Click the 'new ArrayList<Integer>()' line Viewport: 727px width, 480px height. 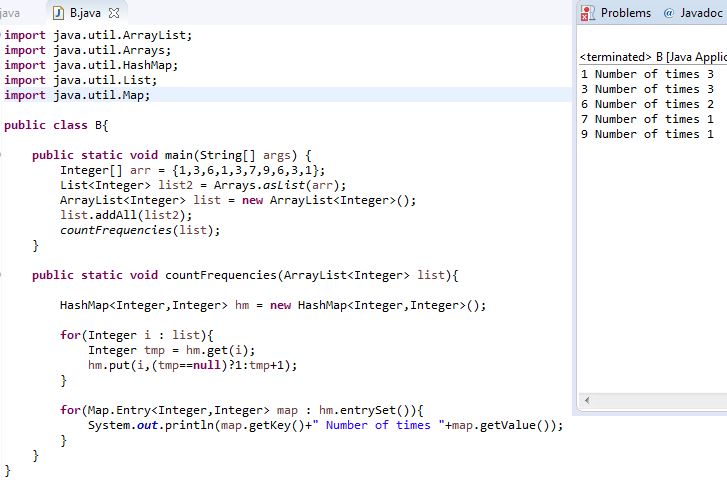[238, 200]
